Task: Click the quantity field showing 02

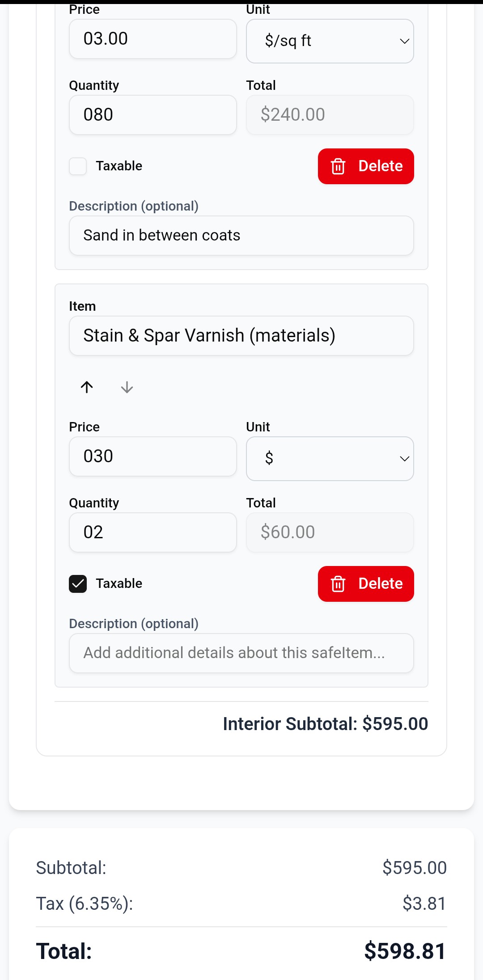Action: click(153, 532)
